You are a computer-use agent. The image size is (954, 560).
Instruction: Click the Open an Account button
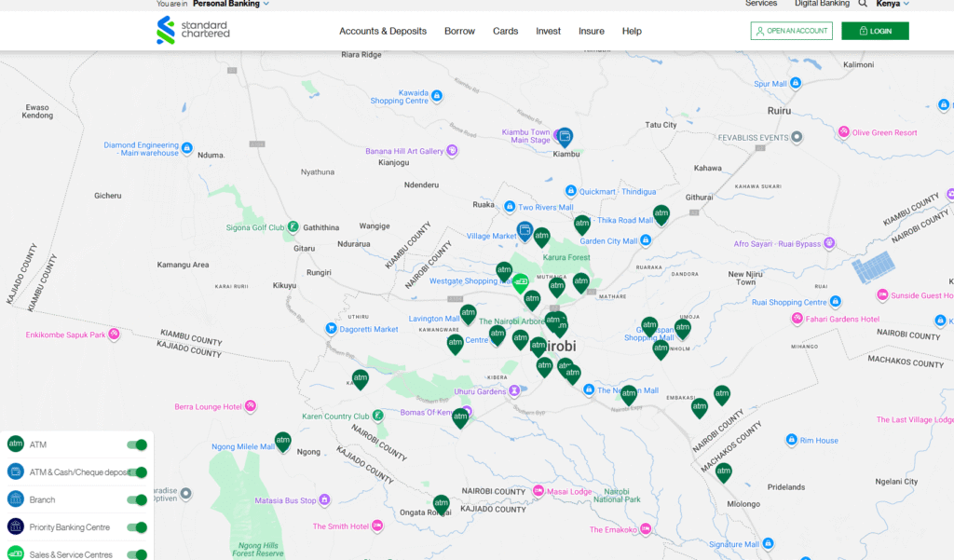(792, 31)
